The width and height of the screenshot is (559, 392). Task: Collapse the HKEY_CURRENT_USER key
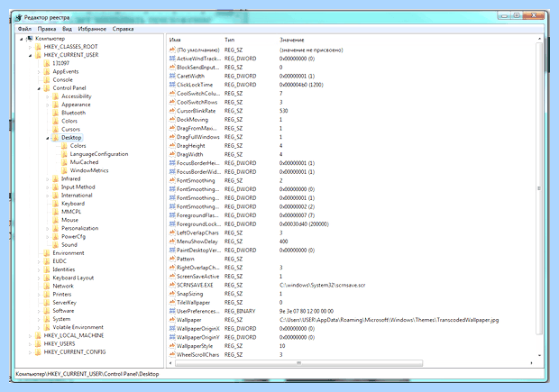pyautogui.click(x=30, y=55)
